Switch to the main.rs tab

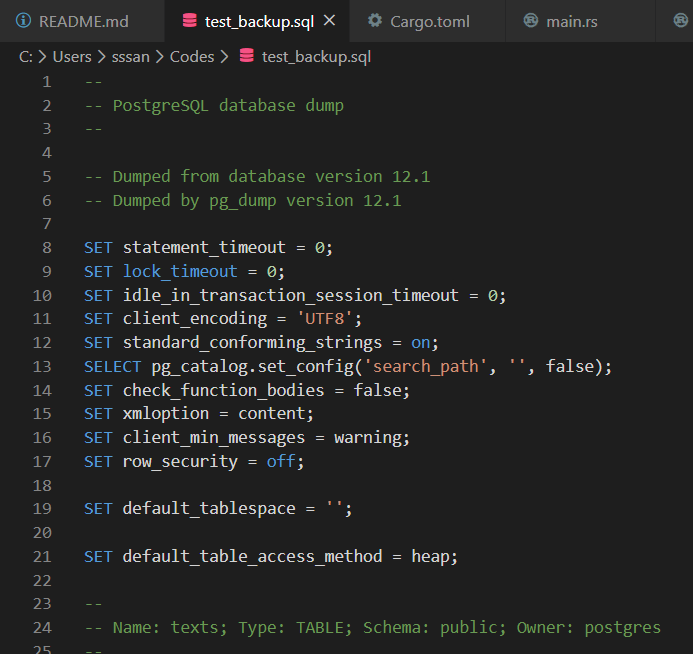click(x=571, y=21)
